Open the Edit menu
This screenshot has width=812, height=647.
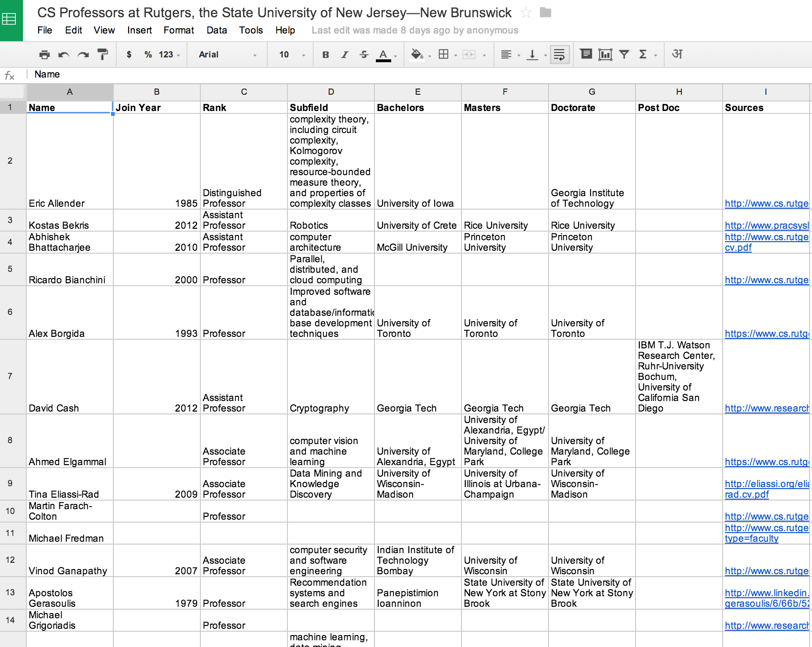[x=74, y=30]
